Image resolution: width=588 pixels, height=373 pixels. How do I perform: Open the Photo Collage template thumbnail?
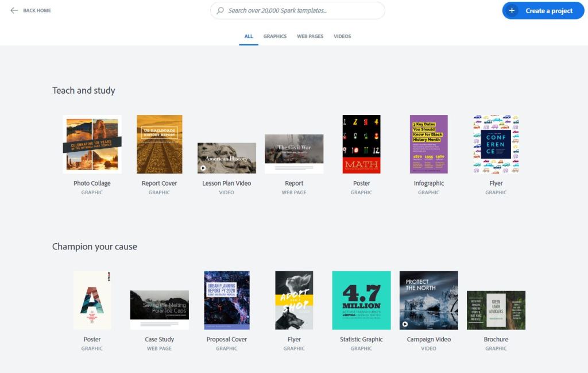pos(92,144)
